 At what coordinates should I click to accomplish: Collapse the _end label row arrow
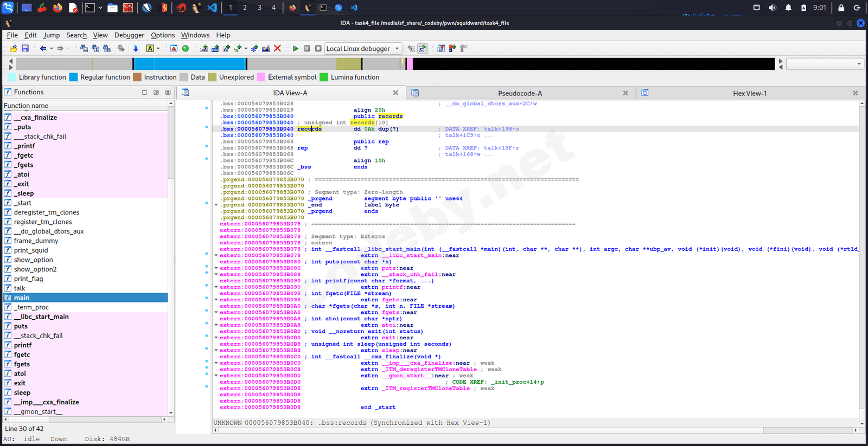coord(216,205)
